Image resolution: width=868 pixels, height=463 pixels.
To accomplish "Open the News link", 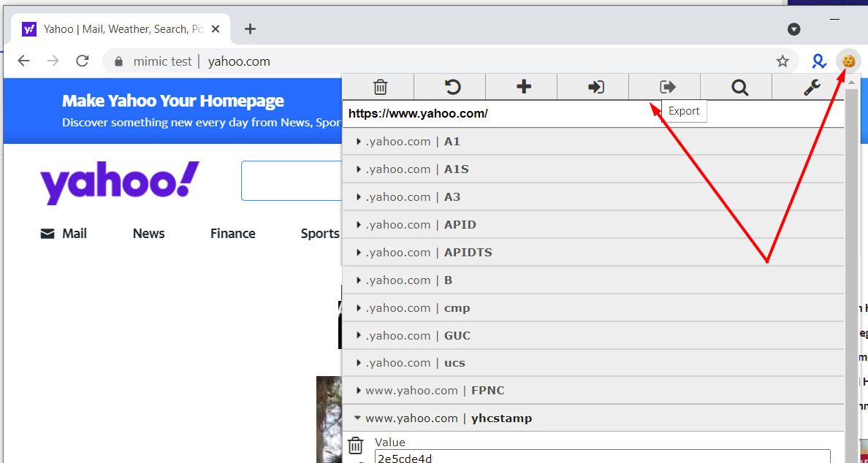I will pos(148,234).
